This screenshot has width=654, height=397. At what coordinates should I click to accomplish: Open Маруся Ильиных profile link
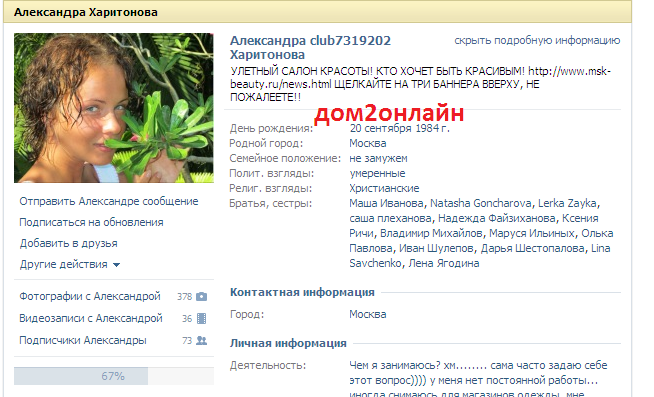pyautogui.click(x=532, y=234)
